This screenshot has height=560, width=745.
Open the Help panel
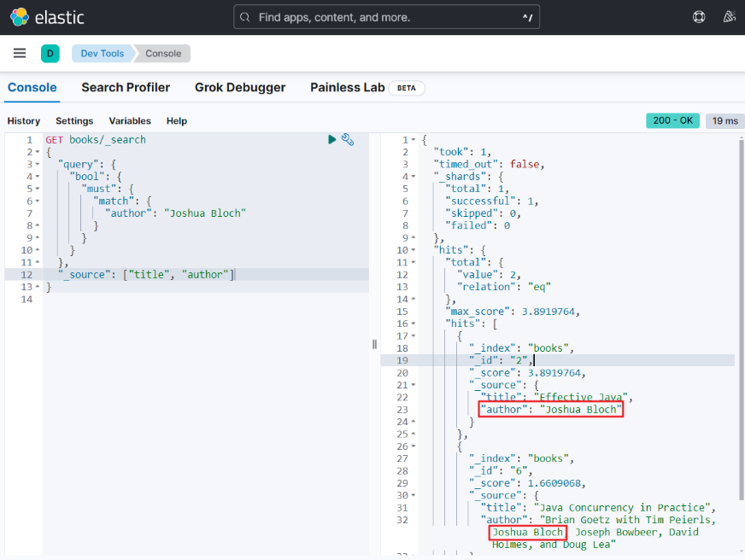pyautogui.click(x=177, y=121)
